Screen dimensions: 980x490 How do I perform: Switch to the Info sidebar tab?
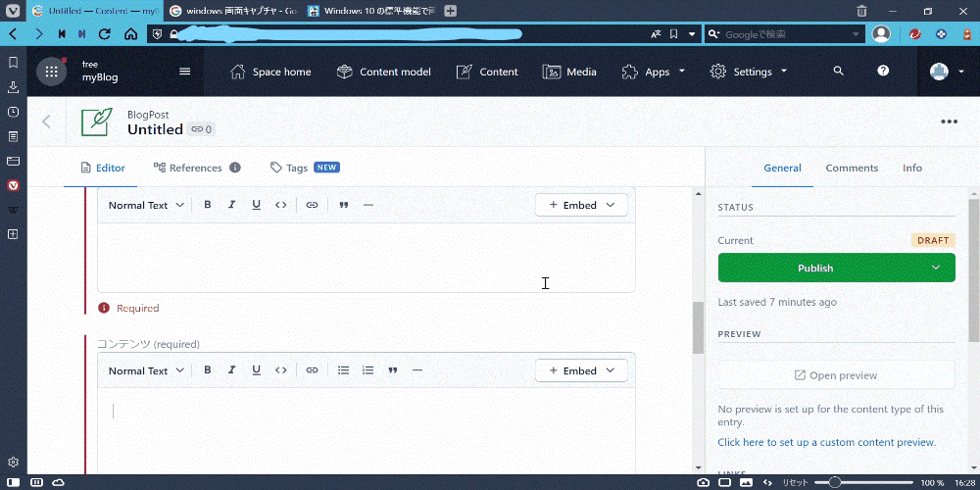point(911,168)
